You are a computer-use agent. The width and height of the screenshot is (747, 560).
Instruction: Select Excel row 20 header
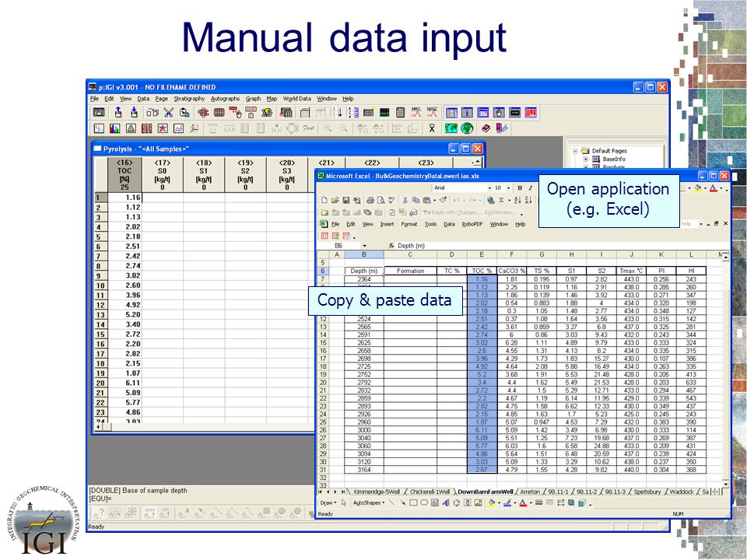click(322, 383)
